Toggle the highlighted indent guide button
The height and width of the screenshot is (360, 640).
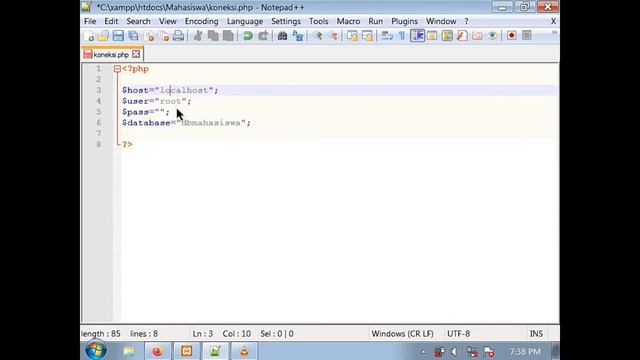tap(417, 36)
